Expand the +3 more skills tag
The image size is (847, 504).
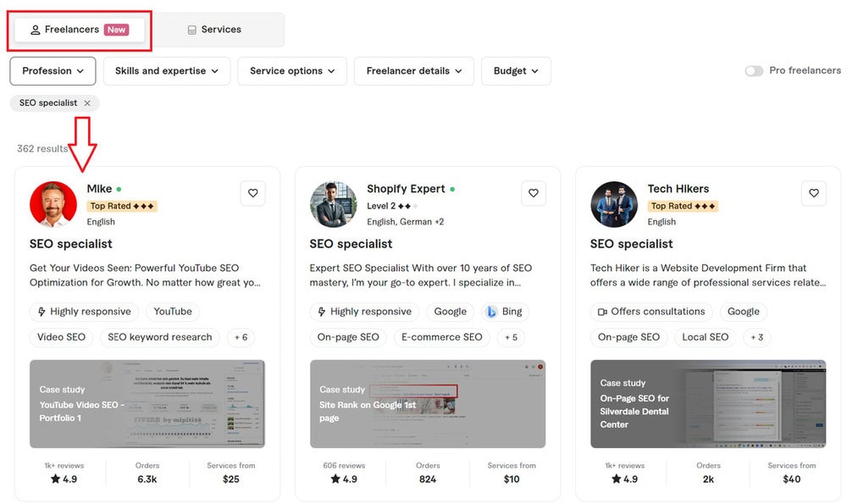tap(756, 337)
